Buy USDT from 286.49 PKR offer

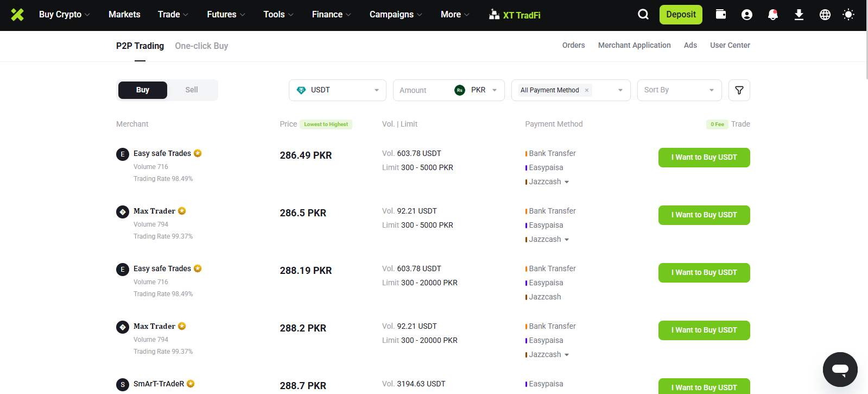(704, 158)
